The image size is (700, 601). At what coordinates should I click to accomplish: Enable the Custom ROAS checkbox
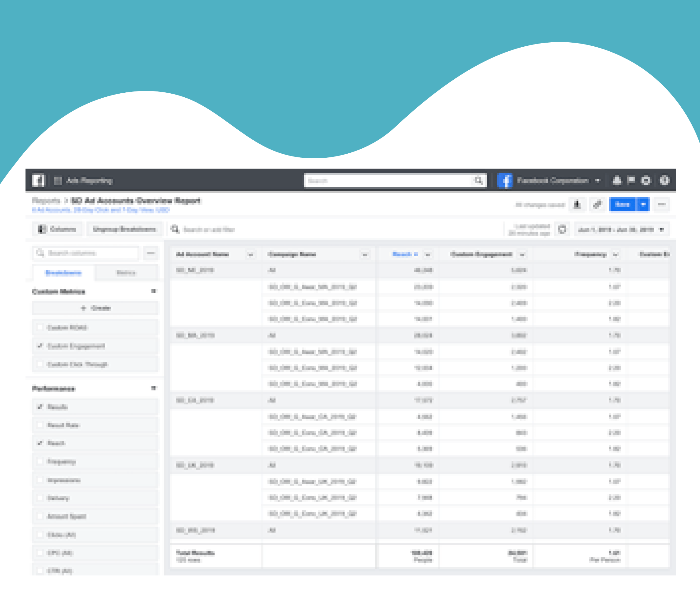pos(40,328)
